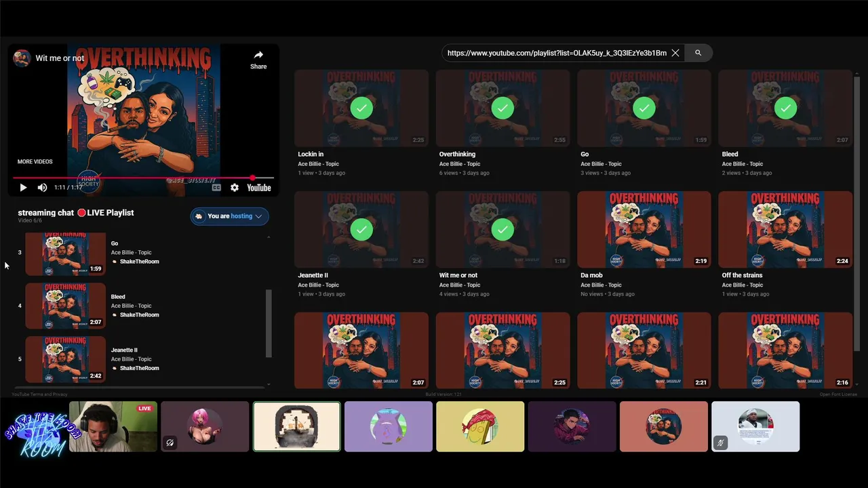Clear the playlist URL field

pos(675,53)
